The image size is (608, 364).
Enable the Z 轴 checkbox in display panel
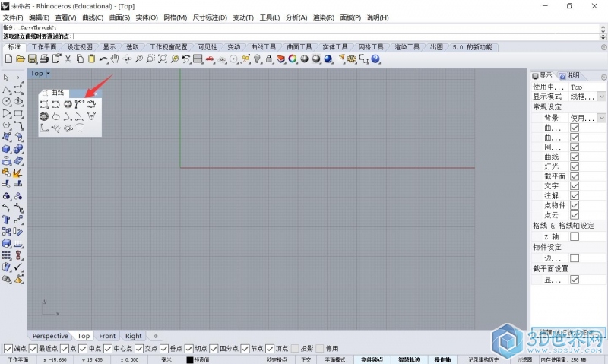pos(575,236)
